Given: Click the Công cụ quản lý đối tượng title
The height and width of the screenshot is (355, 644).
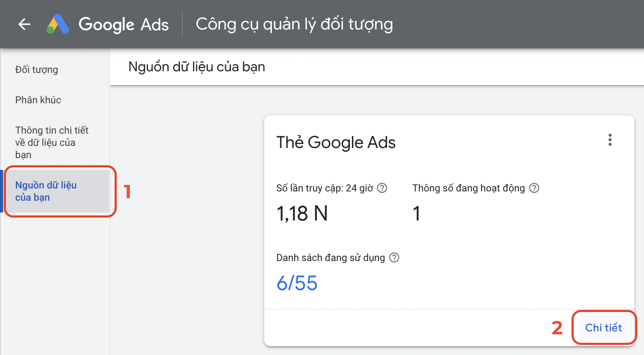Looking at the screenshot, I should pos(294,24).
